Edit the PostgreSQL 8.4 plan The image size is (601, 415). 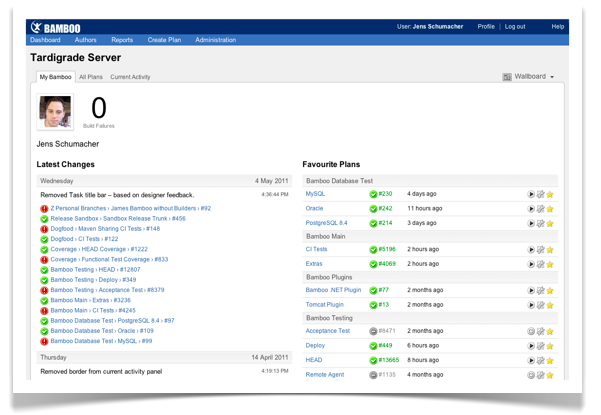pyautogui.click(x=540, y=223)
